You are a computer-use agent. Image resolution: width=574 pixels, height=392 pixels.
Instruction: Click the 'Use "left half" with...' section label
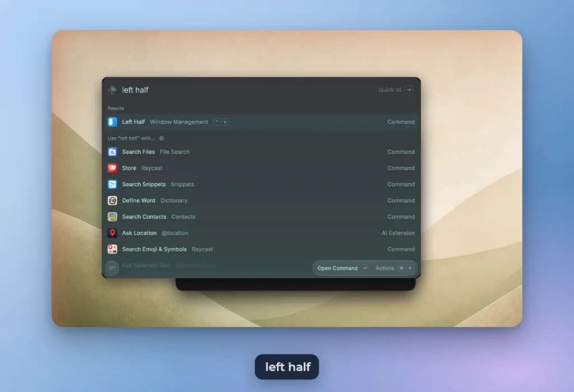click(x=131, y=138)
